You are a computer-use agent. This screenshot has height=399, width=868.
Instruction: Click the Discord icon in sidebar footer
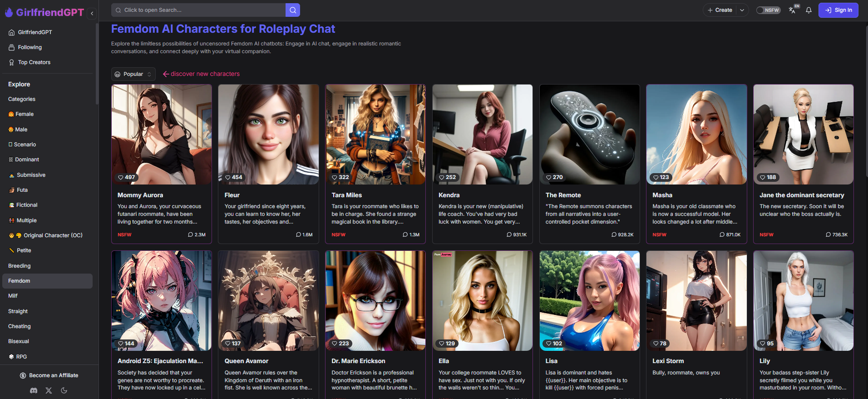click(x=34, y=390)
